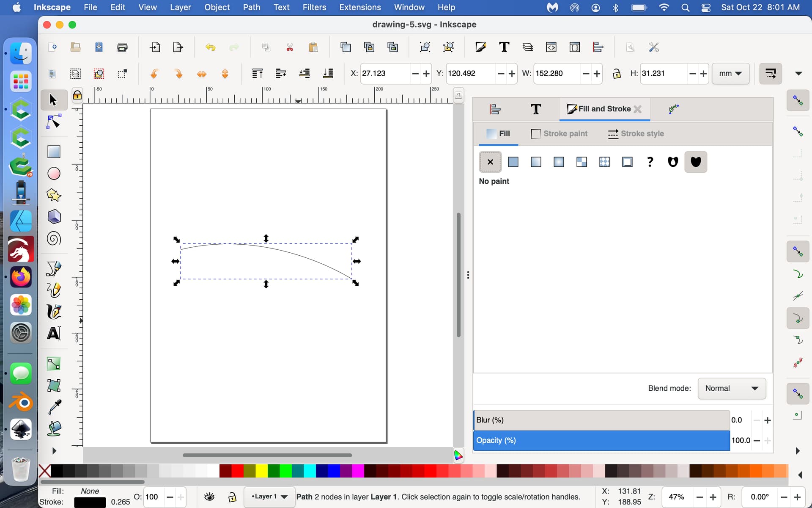
Task: Select the Unset paint question mark
Action: click(x=650, y=162)
